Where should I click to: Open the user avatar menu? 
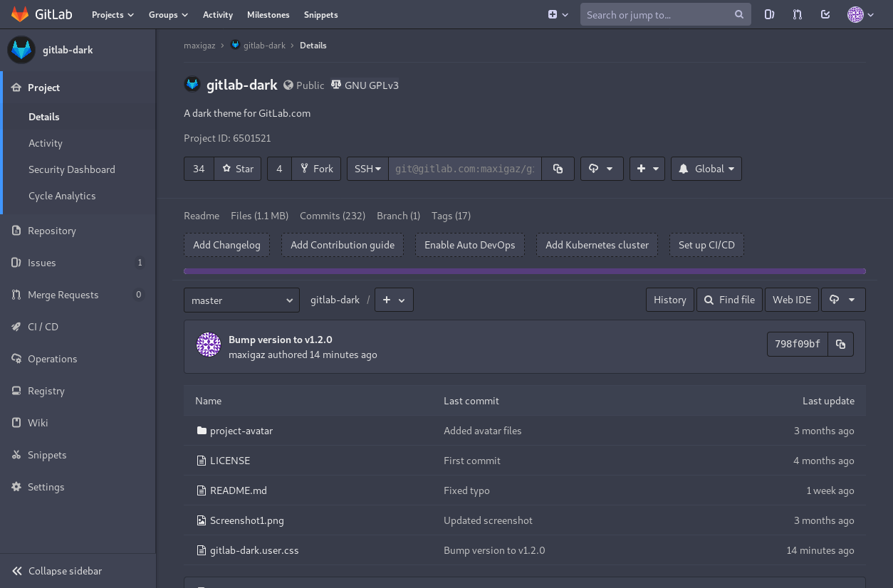pos(860,14)
